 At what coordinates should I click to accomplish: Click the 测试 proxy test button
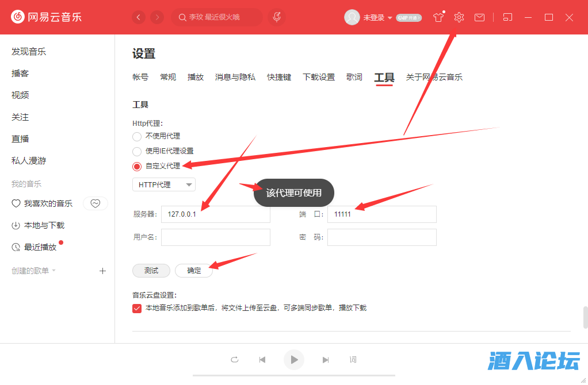click(x=151, y=271)
